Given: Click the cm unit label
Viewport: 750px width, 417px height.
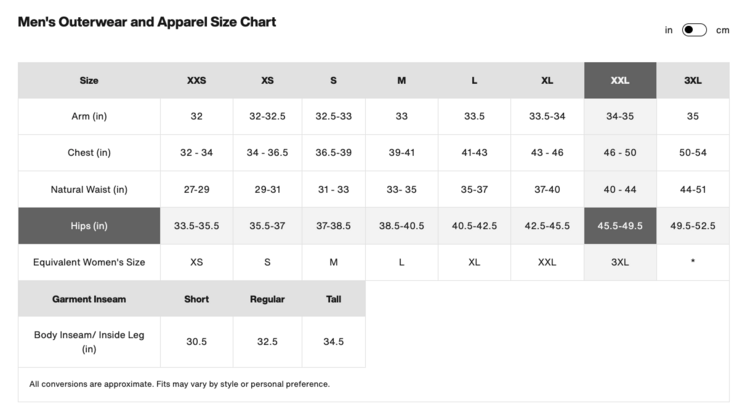Looking at the screenshot, I should [723, 30].
